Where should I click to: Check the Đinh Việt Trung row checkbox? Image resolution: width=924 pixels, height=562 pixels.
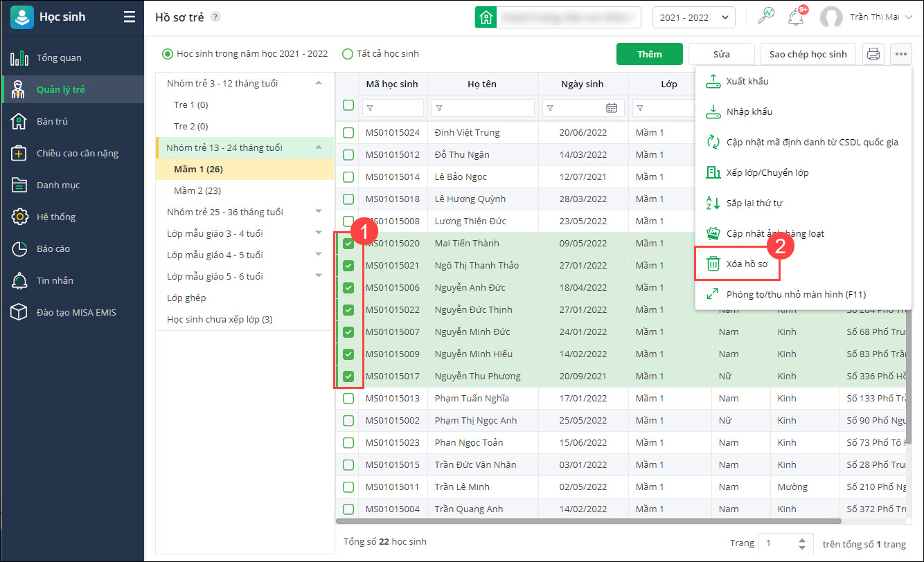(x=348, y=133)
